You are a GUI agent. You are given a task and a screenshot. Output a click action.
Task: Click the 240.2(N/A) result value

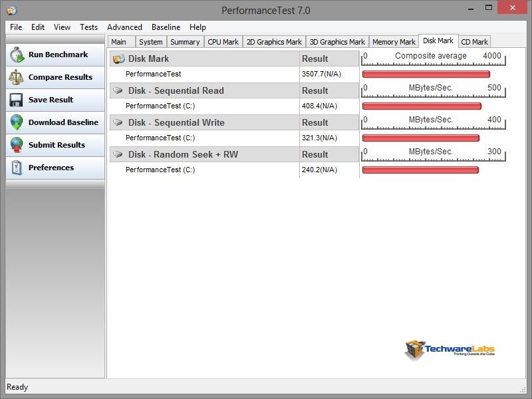tap(319, 170)
